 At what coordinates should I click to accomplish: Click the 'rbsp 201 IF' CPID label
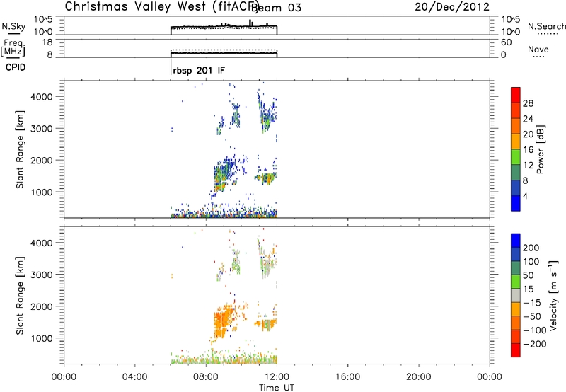(x=199, y=70)
